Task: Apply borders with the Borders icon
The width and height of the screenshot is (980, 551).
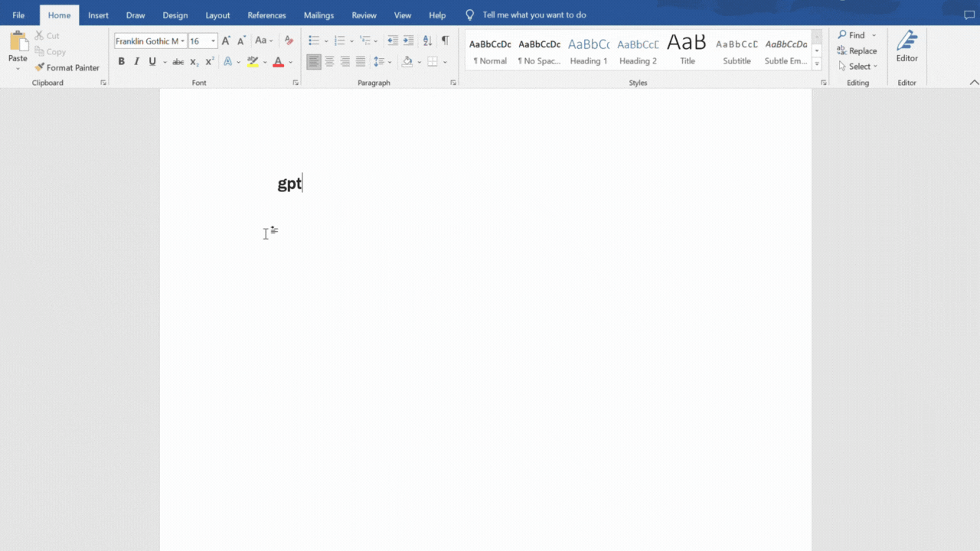Action: (x=433, y=62)
